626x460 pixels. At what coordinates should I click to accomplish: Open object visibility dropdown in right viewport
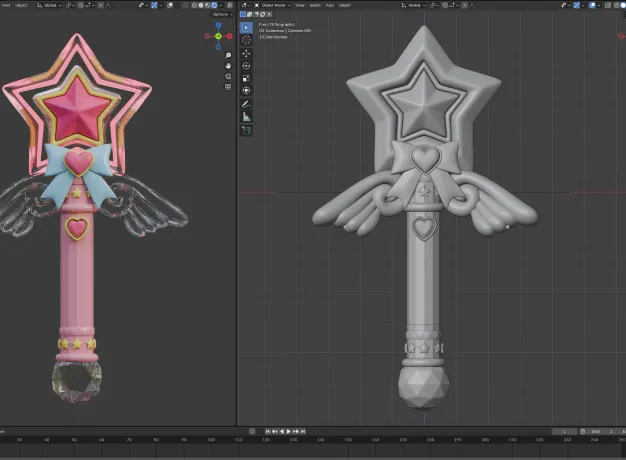coord(563,5)
